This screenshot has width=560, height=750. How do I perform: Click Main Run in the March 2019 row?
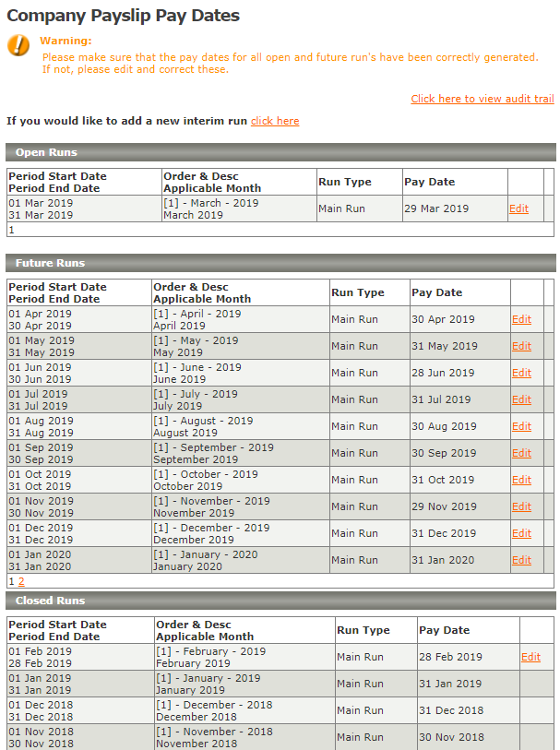pos(341,208)
